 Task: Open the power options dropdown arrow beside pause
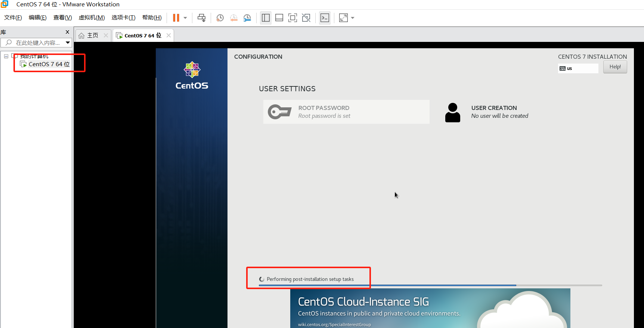tap(185, 18)
